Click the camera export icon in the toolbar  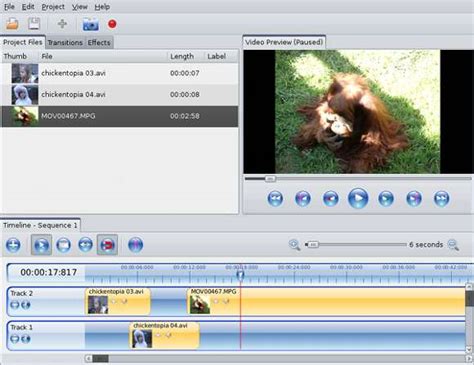91,24
